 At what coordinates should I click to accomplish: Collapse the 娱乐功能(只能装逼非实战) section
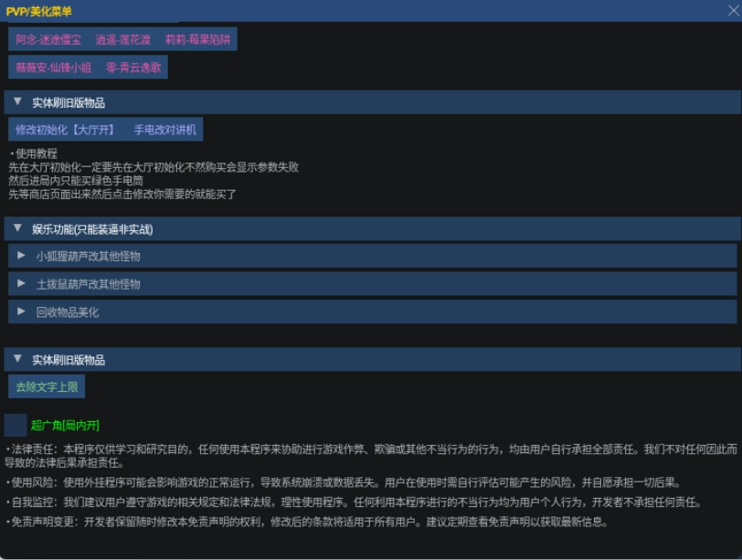[17, 228]
